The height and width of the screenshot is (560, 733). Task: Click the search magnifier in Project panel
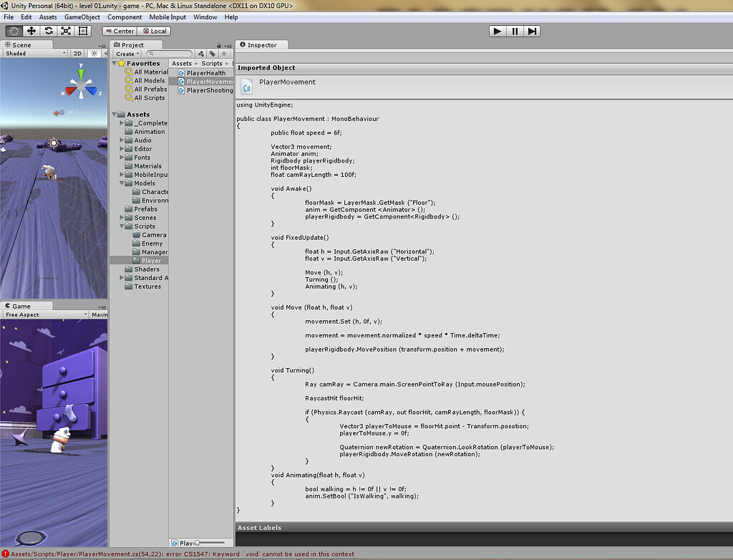pyautogui.click(x=150, y=53)
